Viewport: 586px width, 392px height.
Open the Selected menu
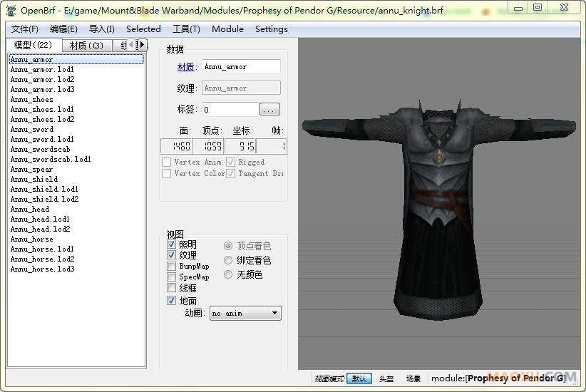coord(143,29)
